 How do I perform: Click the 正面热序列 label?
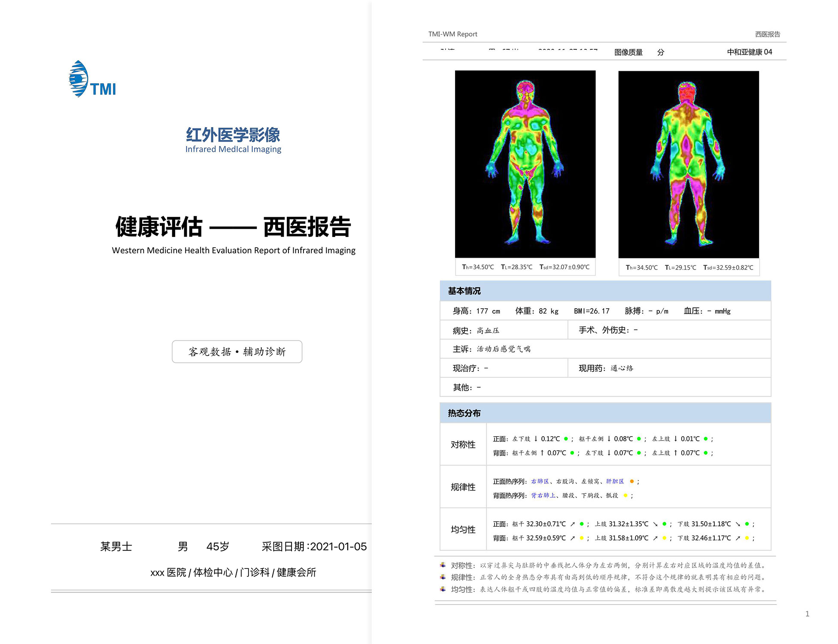click(510, 482)
